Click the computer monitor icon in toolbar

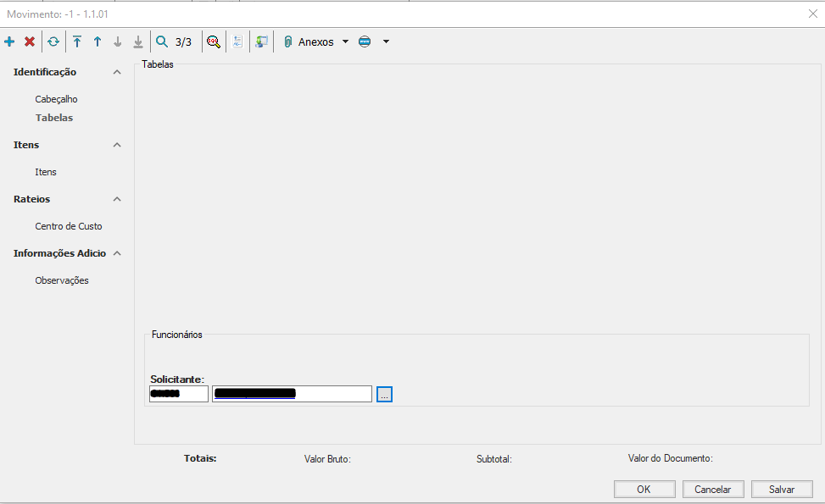(261, 42)
